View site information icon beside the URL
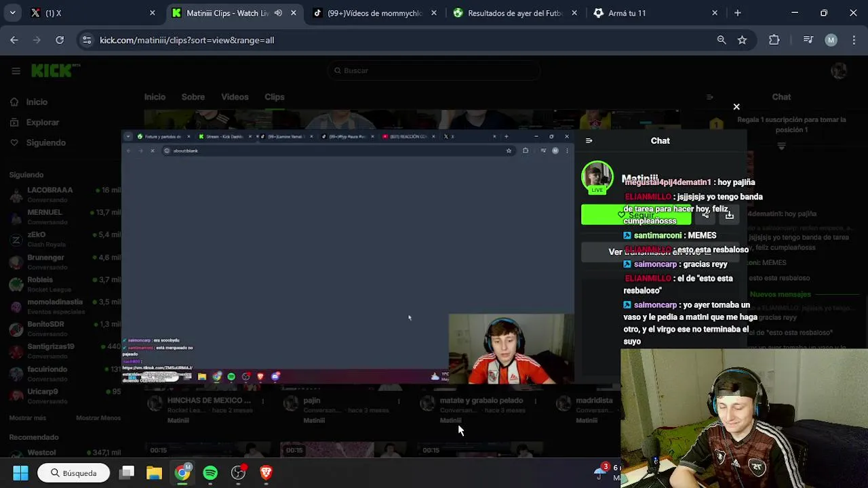 87,40
